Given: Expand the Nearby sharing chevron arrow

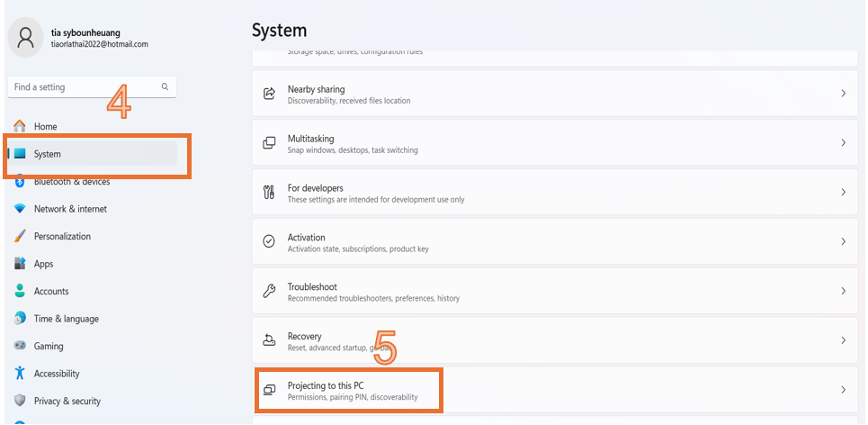Looking at the screenshot, I should point(843,94).
